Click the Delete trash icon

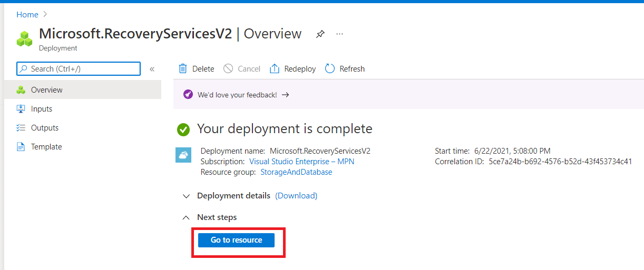[183, 69]
